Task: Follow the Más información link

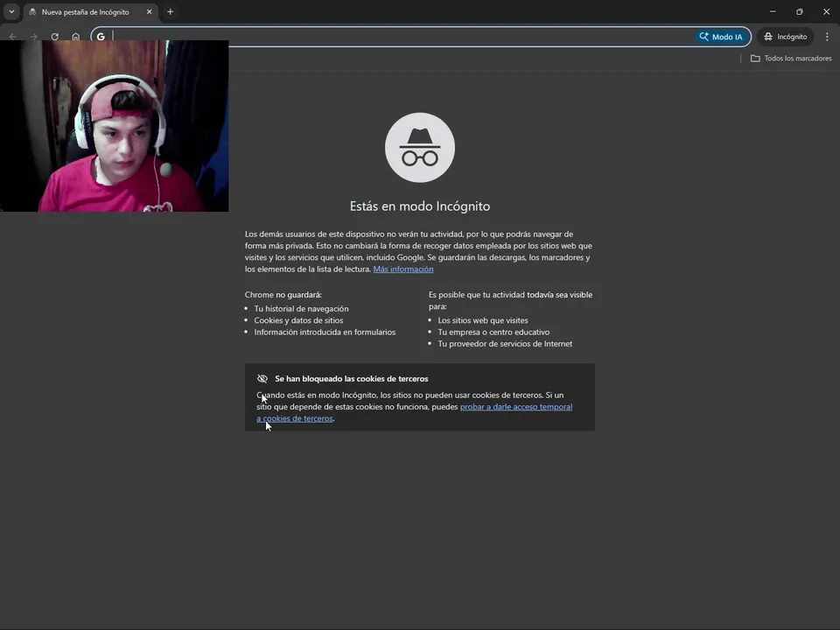Action: (403, 269)
